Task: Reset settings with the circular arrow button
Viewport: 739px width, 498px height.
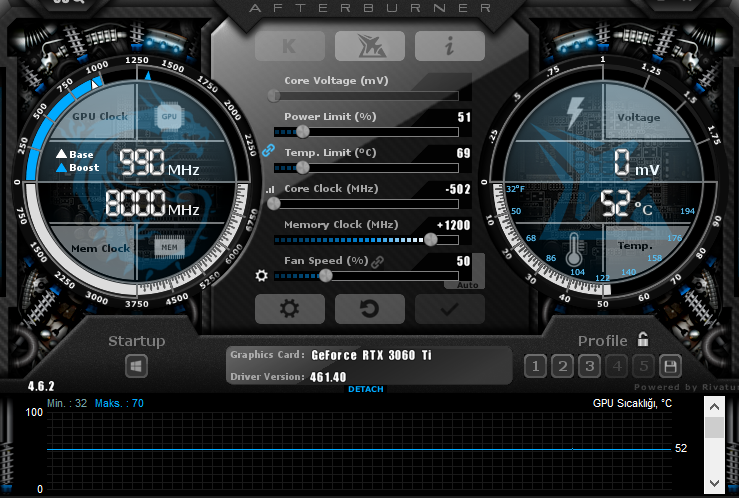Action: click(x=370, y=309)
